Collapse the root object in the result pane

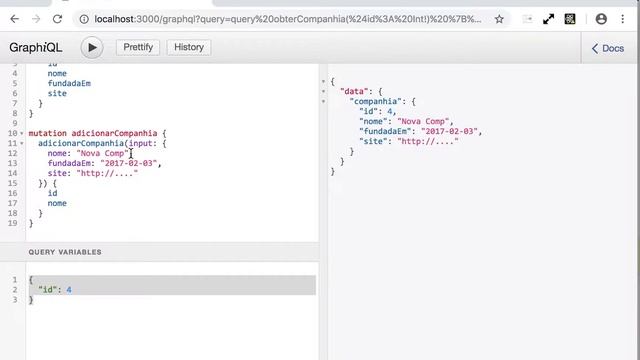pos(323,81)
